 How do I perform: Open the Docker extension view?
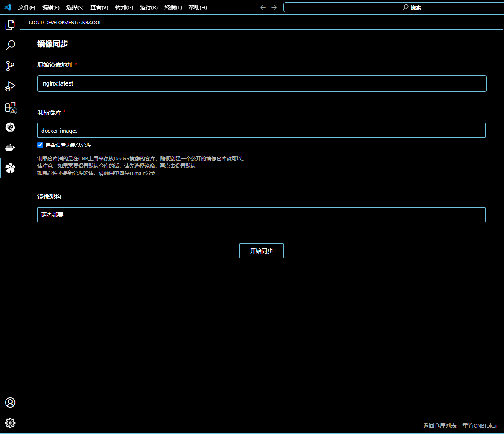tap(10, 148)
